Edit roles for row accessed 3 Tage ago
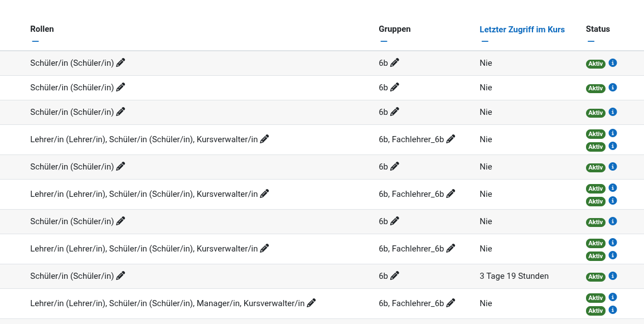 (120, 275)
